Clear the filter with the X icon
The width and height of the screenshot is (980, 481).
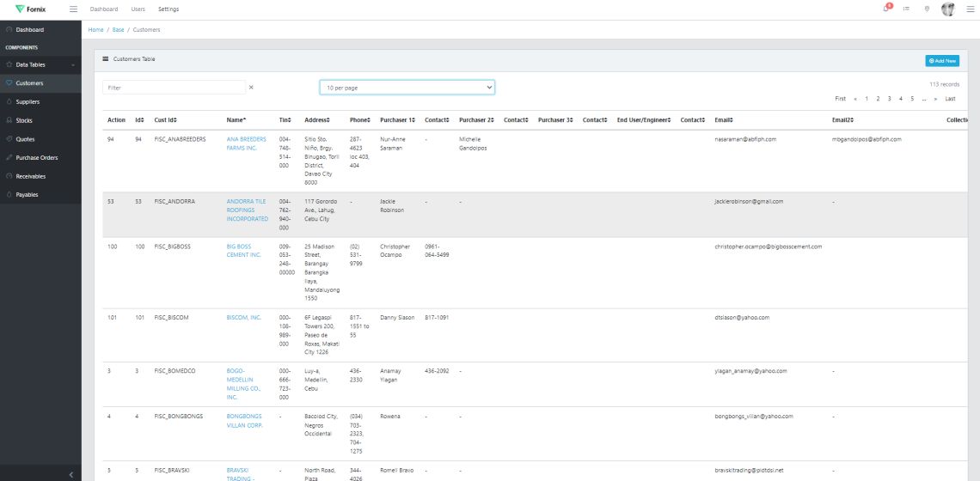251,88
